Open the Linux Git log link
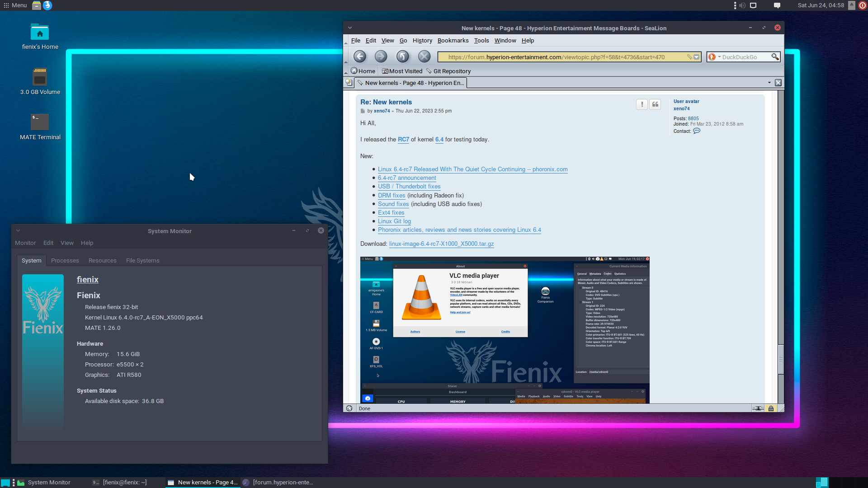 pyautogui.click(x=394, y=221)
